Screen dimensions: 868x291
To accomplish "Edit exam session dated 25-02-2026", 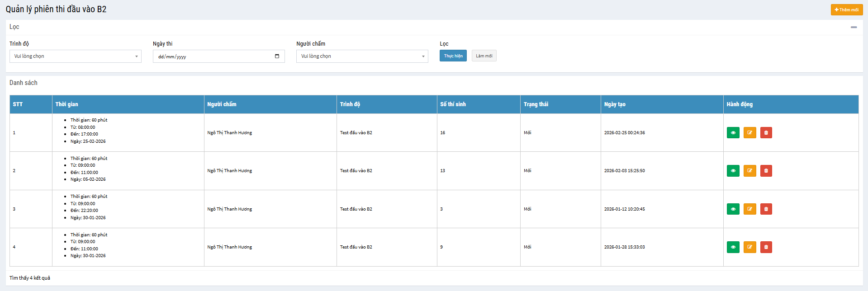I will (x=749, y=133).
